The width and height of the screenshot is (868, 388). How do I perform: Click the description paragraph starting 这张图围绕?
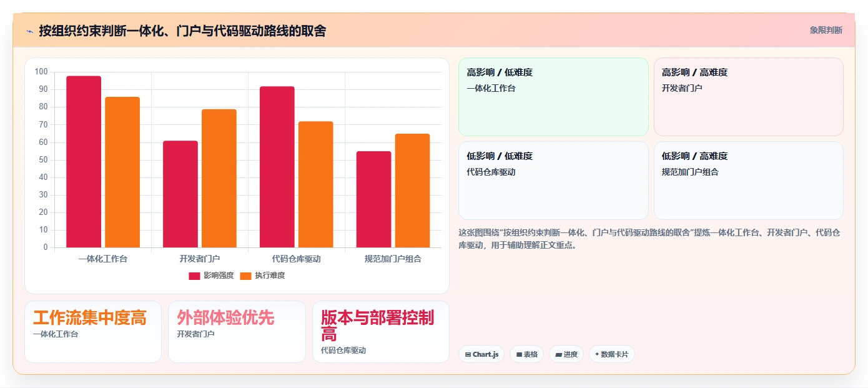649,239
